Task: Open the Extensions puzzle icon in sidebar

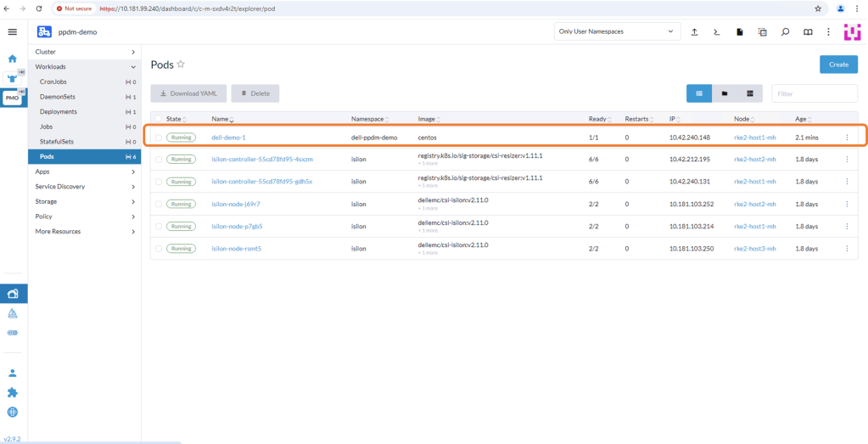Action: tap(12, 392)
